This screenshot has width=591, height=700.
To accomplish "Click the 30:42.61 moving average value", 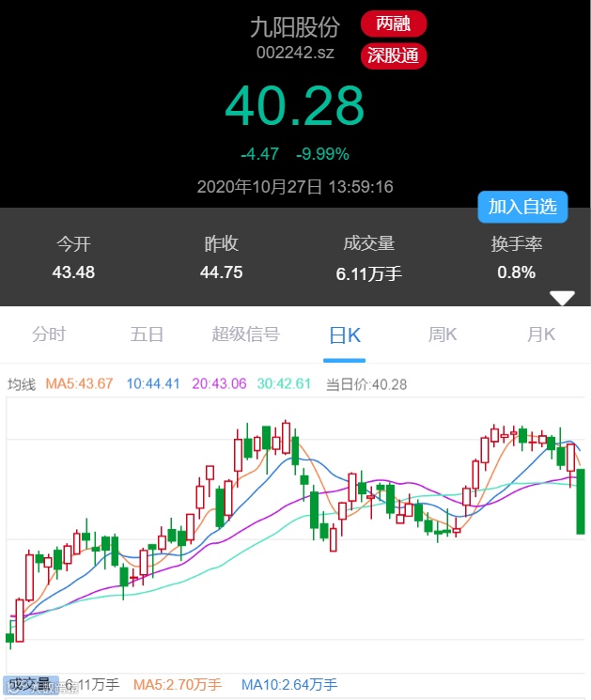I will click(284, 384).
